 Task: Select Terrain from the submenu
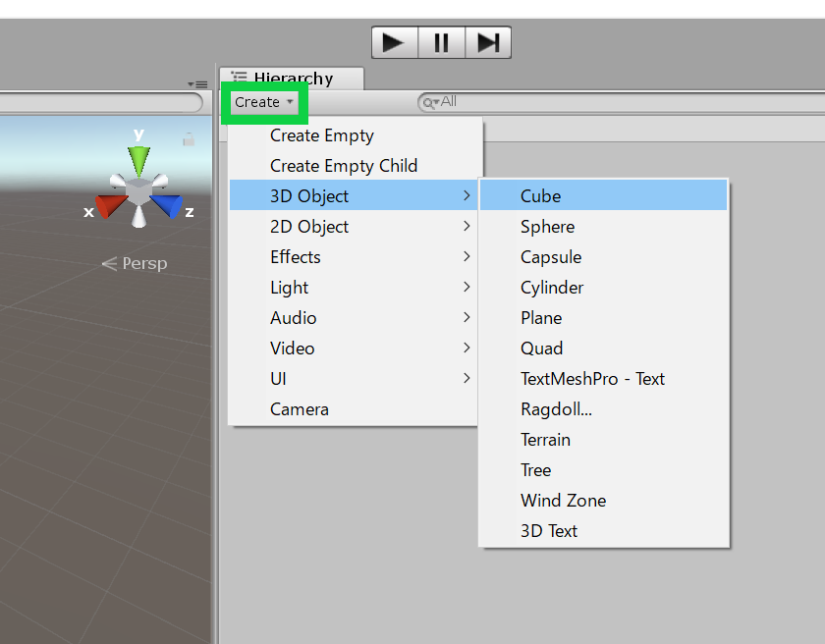pyautogui.click(x=546, y=440)
